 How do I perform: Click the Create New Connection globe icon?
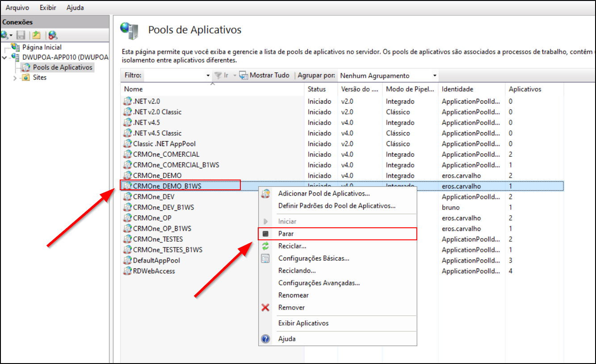point(4,35)
